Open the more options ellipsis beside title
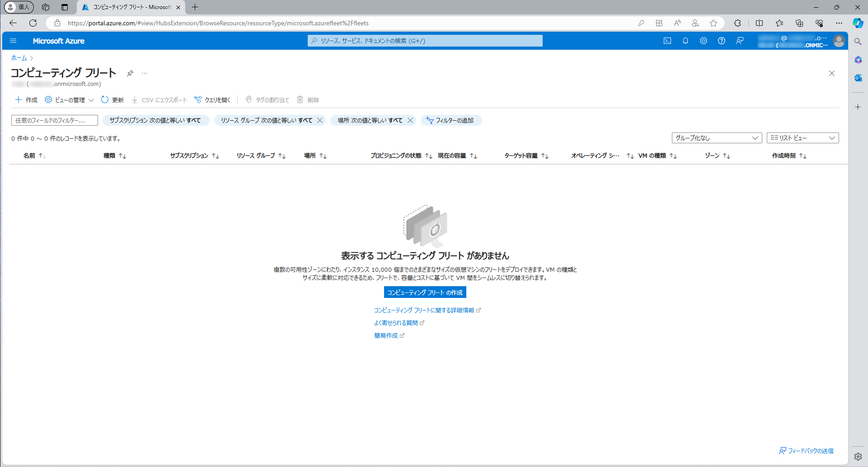Screen dimensions: 868x467 tap(145, 73)
